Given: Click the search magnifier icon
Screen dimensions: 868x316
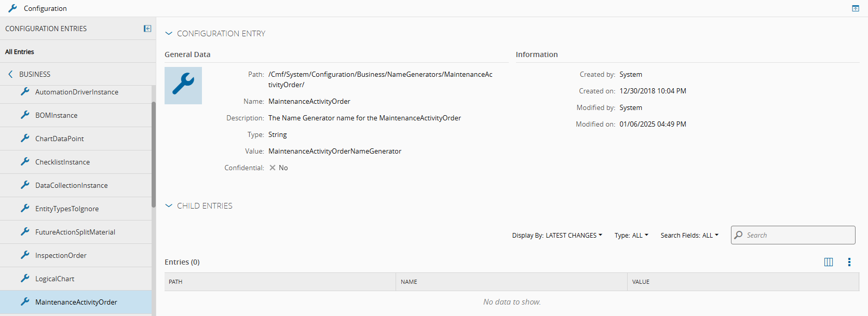Looking at the screenshot, I should pyautogui.click(x=739, y=235).
